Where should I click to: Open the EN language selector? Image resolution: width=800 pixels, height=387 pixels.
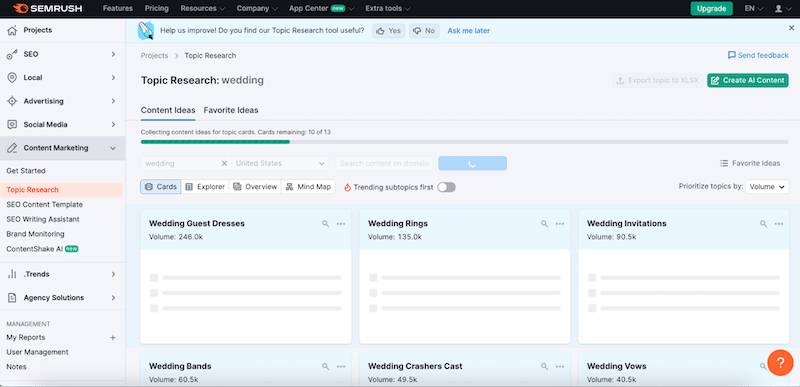[754, 9]
